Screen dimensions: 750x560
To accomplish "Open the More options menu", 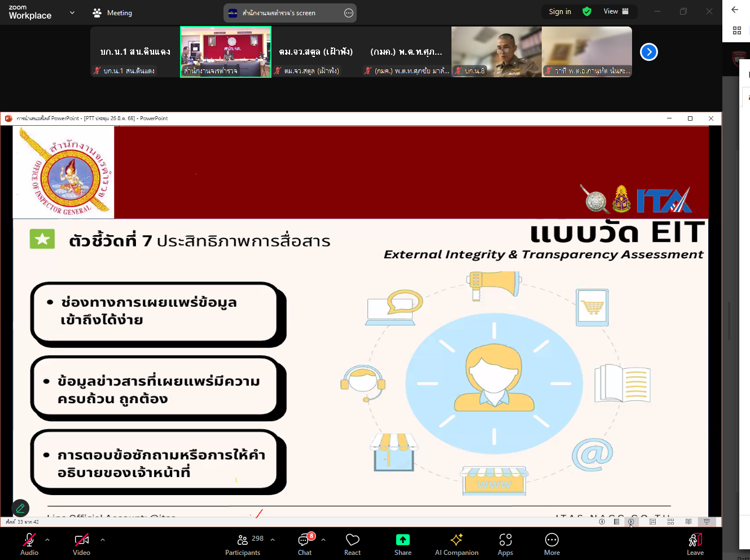I will tap(552, 544).
